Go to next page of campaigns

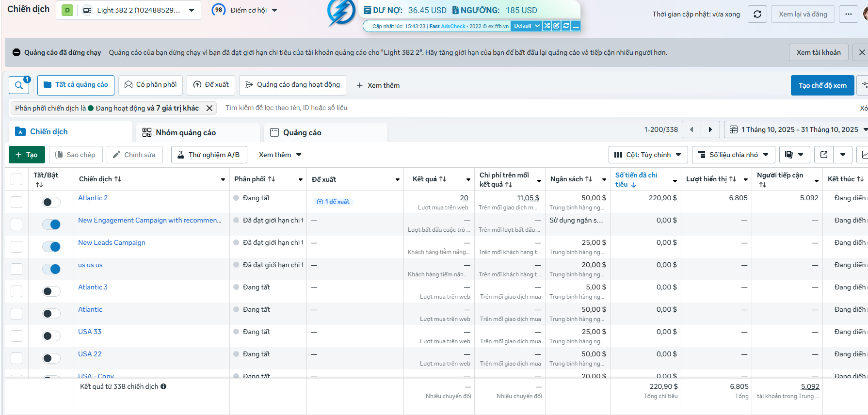pyautogui.click(x=710, y=129)
